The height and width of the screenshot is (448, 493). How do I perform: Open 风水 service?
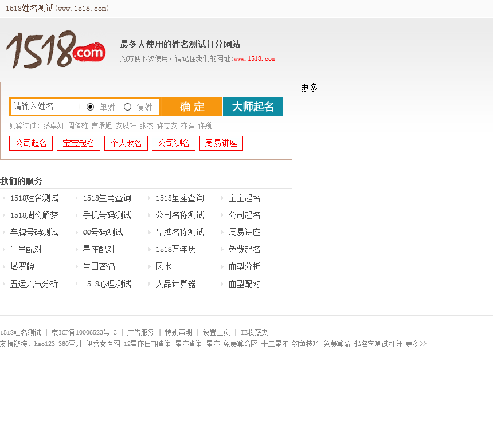click(163, 267)
